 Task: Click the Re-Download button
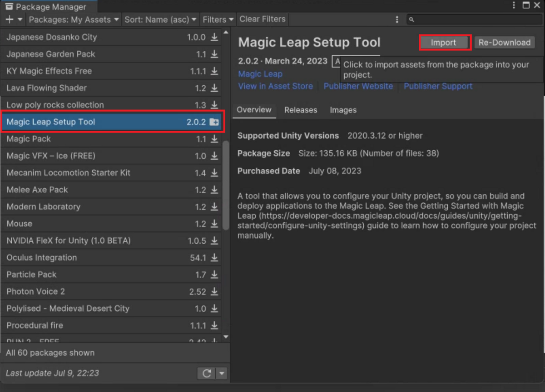pos(504,43)
